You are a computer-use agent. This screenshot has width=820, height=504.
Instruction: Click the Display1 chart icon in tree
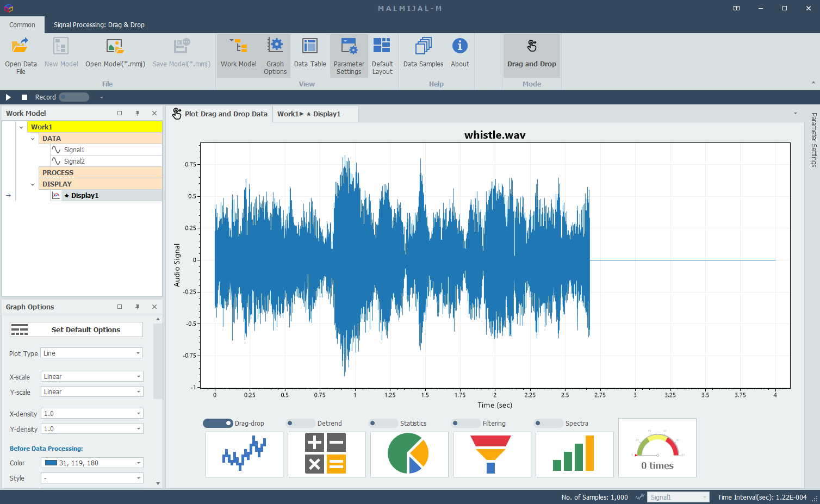click(x=56, y=195)
